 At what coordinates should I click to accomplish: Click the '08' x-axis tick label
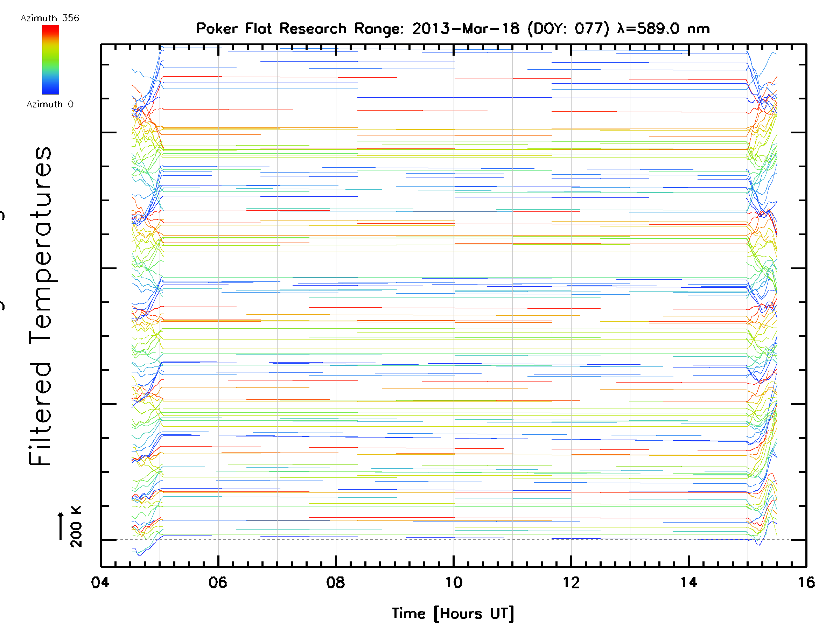tap(336, 582)
